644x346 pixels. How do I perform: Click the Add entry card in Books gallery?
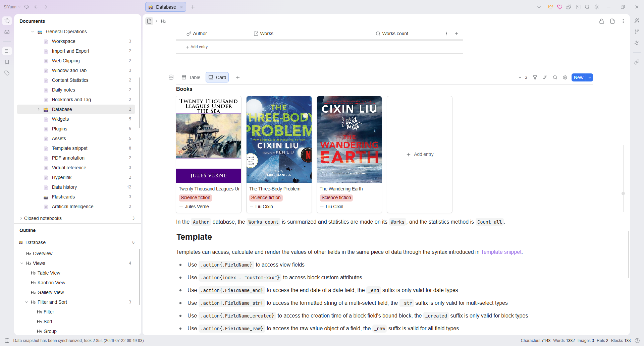click(420, 155)
